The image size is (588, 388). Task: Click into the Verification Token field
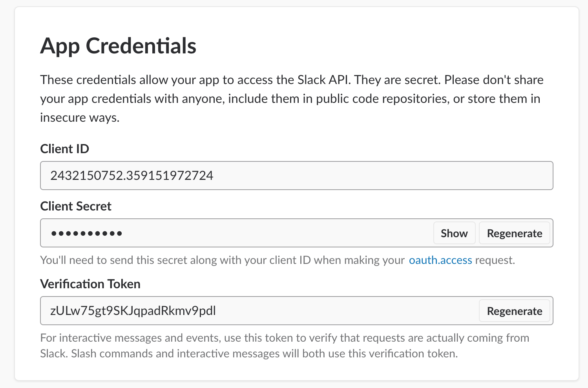[x=334, y=311]
